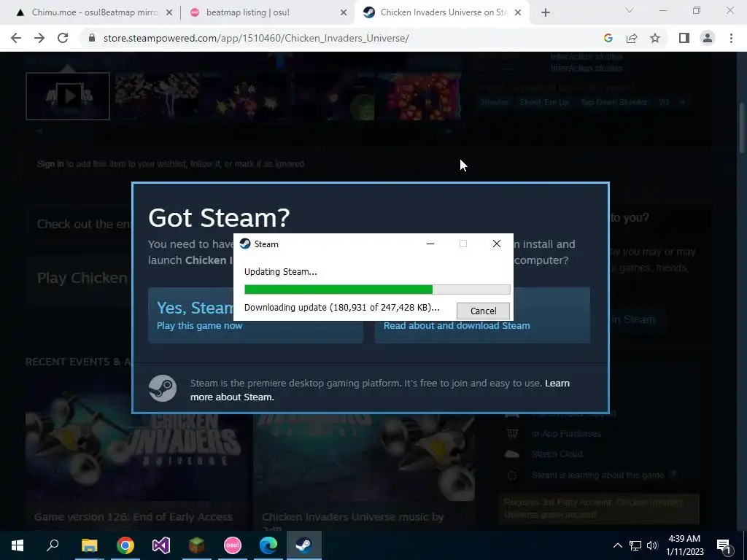Open Minecraft from taskbar
The image size is (747, 560).
pyautogui.click(x=197, y=545)
